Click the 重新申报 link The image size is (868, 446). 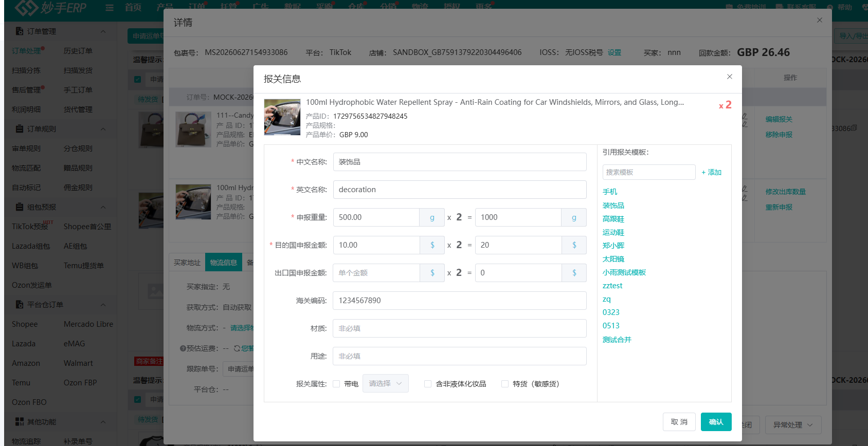click(x=779, y=207)
